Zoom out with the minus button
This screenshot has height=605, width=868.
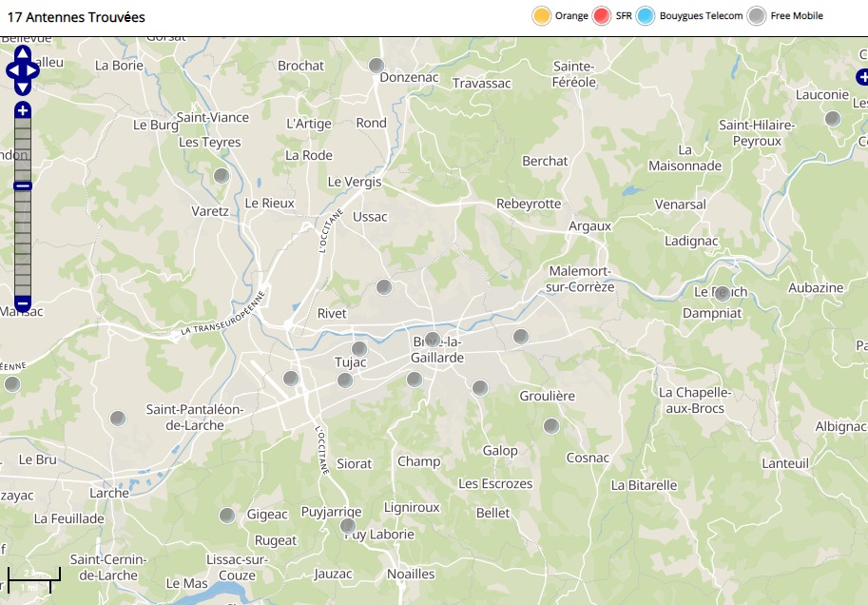(23, 304)
